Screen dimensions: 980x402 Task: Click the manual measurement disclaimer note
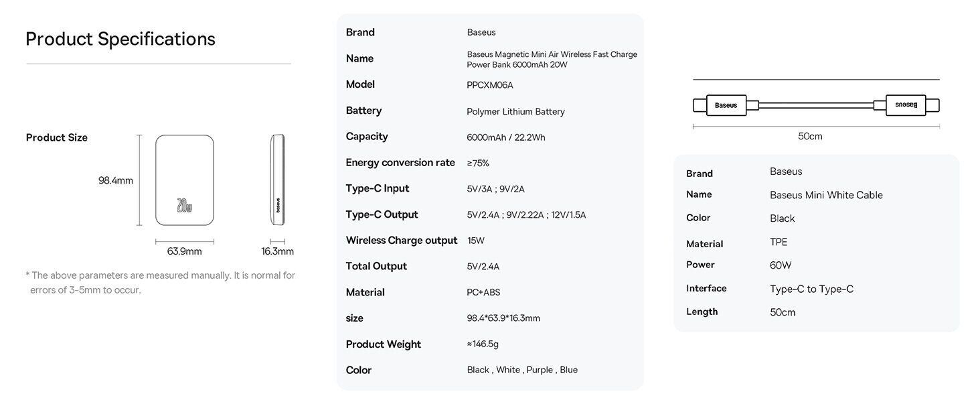click(x=161, y=283)
